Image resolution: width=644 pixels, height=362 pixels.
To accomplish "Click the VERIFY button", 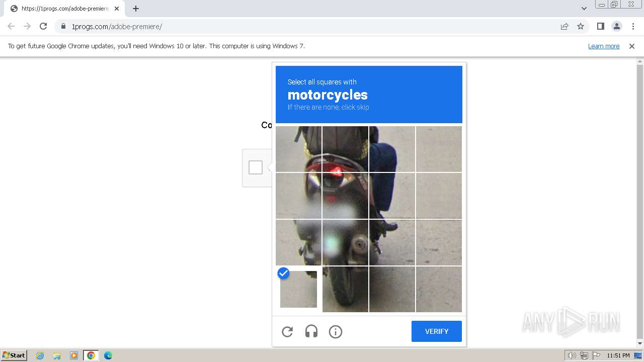I will click(x=436, y=331).
